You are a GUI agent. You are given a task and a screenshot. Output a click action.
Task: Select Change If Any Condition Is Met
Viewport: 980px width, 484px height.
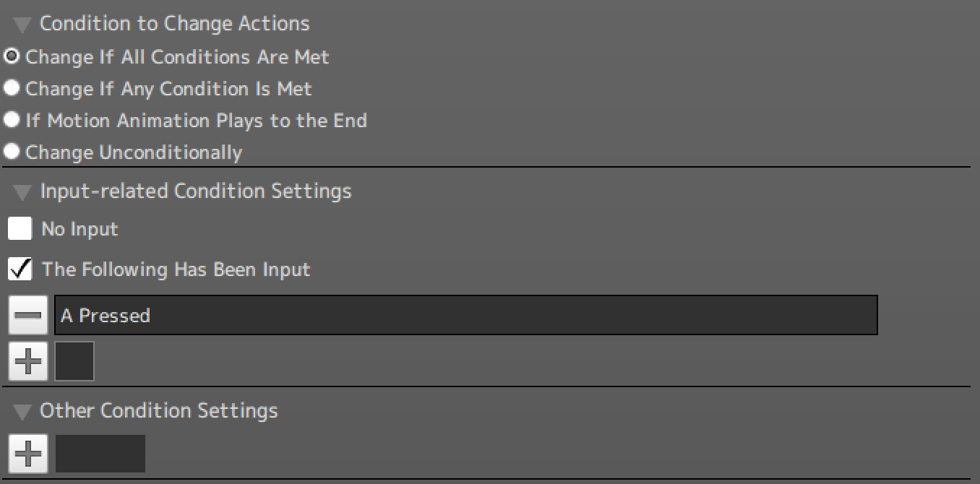pos(12,88)
